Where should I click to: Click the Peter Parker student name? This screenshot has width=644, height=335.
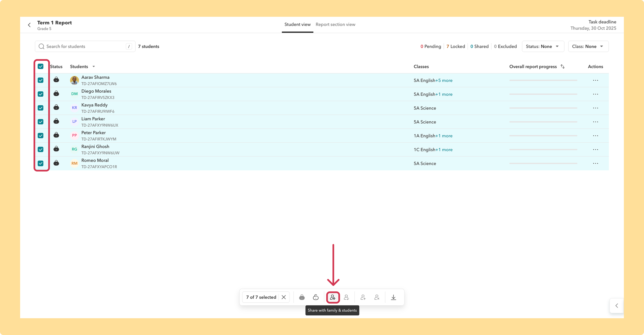(93, 132)
